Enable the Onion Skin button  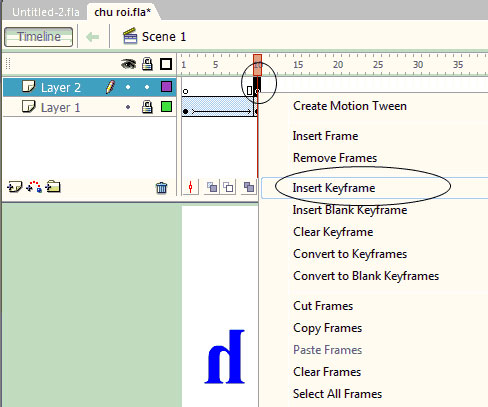pos(212,187)
